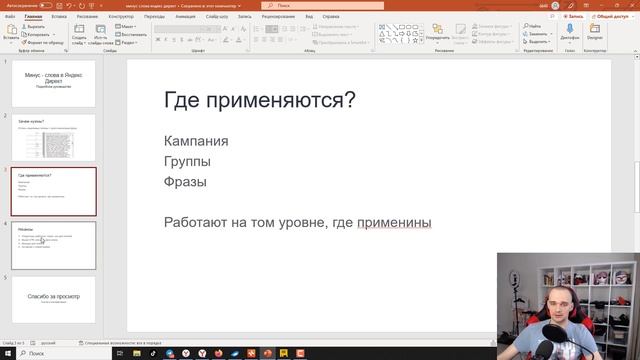This screenshot has width=640, height=360.
Task: Click the bulleted list icon
Action: [257, 29]
